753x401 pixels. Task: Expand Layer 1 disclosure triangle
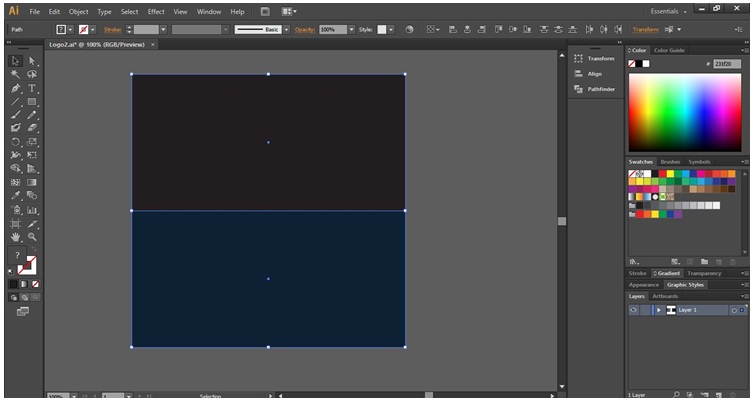click(x=659, y=310)
